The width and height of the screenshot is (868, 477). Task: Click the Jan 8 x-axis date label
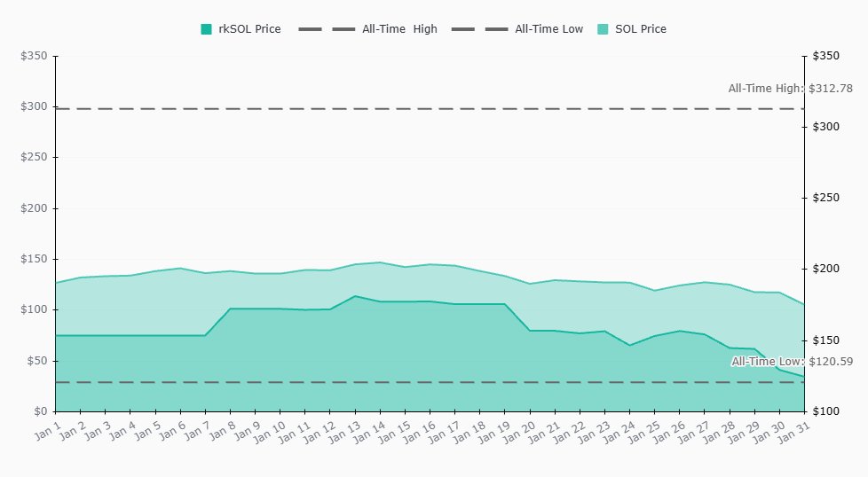click(221, 430)
